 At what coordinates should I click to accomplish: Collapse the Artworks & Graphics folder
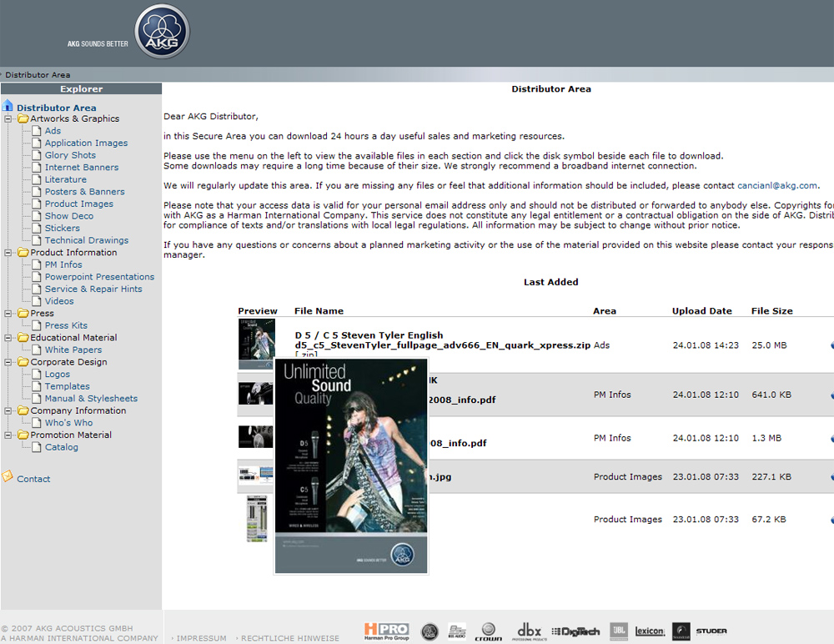(x=8, y=119)
